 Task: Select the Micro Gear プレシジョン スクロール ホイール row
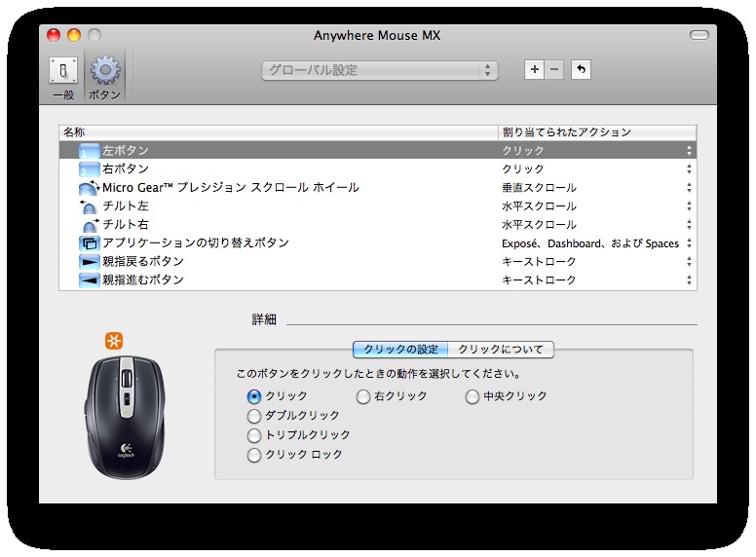pos(231,187)
